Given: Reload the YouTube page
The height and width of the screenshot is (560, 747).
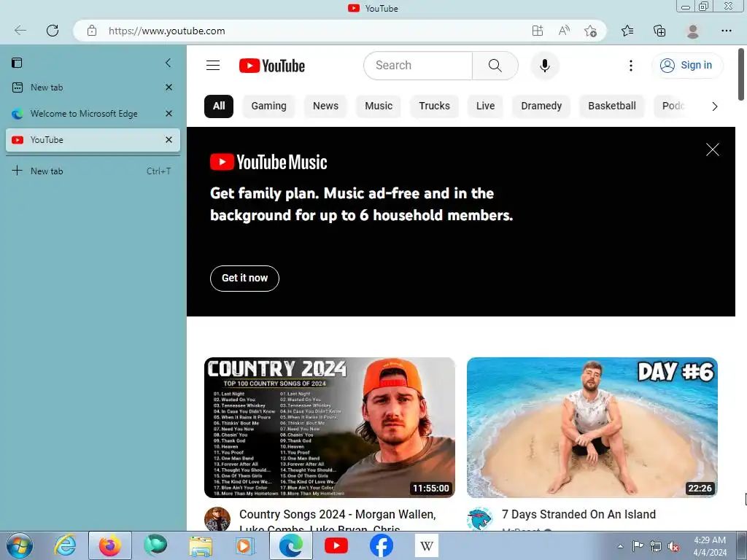Looking at the screenshot, I should (53, 31).
